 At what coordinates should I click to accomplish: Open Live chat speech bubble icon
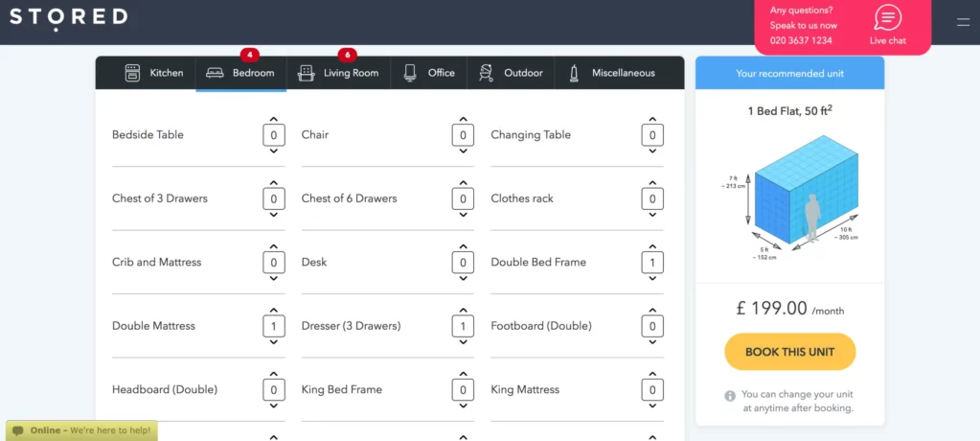(x=887, y=18)
